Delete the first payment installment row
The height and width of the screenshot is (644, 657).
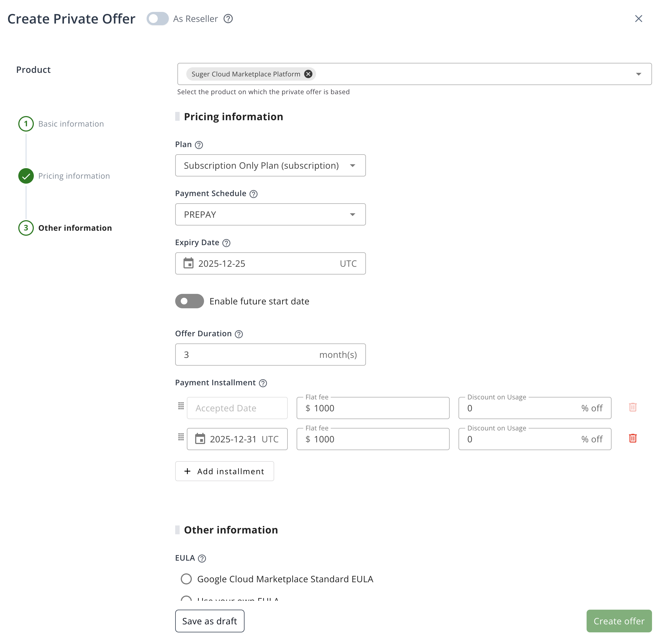point(633,407)
